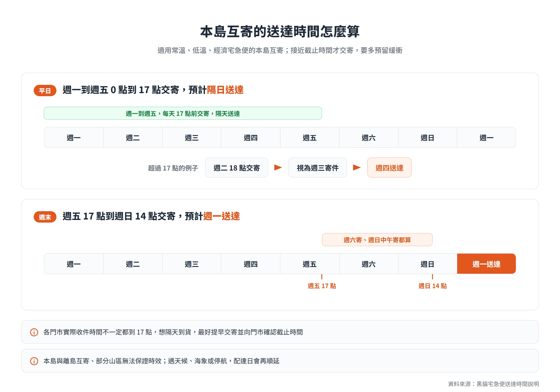Click the arrow after 週二 18 點交寄

pos(278,167)
